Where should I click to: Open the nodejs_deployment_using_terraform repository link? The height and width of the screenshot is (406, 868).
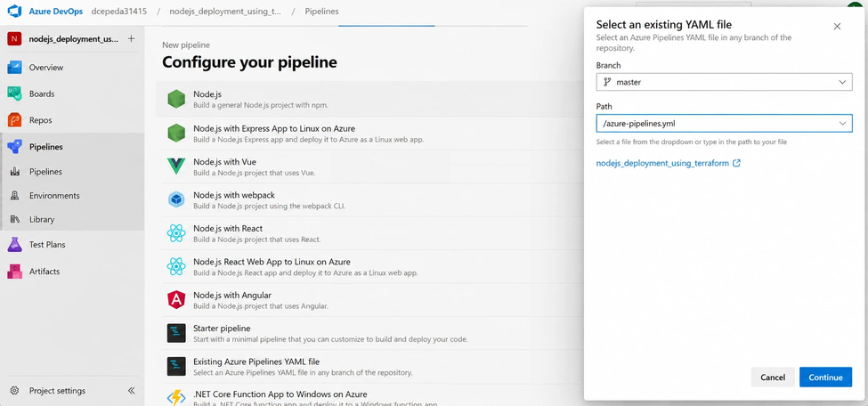click(x=662, y=164)
